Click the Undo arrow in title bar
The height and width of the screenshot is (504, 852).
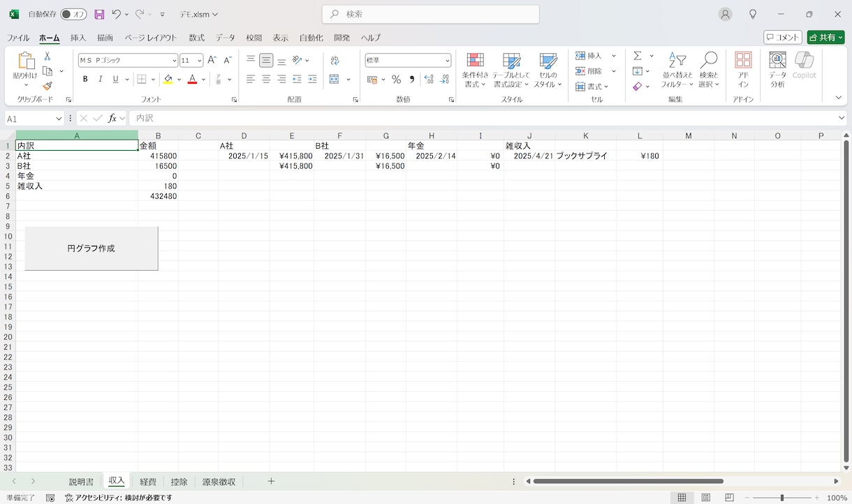pyautogui.click(x=117, y=14)
